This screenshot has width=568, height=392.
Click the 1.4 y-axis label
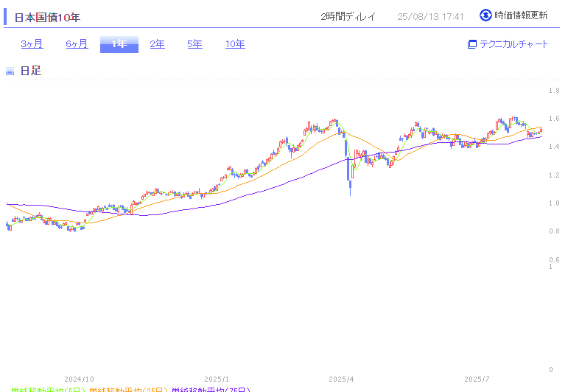click(x=554, y=147)
